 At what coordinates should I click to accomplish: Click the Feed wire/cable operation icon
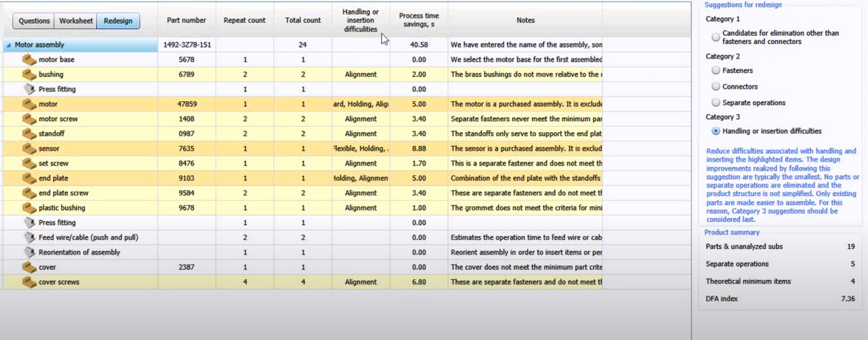29,237
